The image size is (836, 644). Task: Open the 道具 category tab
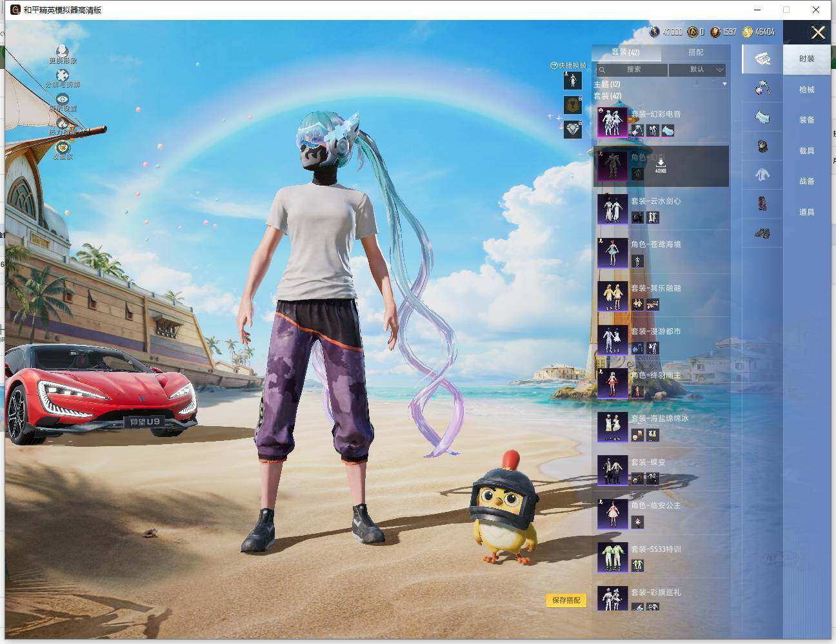(x=807, y=212)
